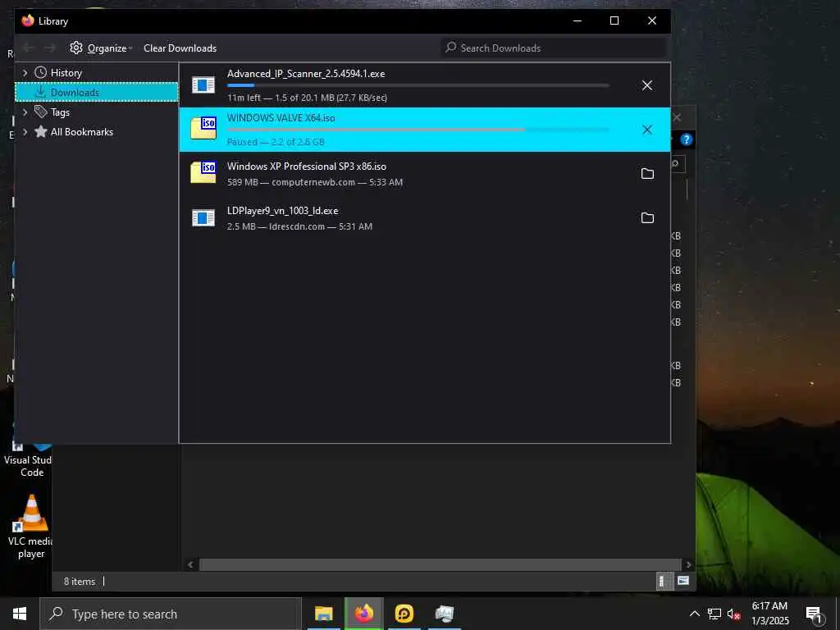Click the Paused 2.2 of 2.8 GB status
This screenshot has height=630, width=840.
click(276, 142)
